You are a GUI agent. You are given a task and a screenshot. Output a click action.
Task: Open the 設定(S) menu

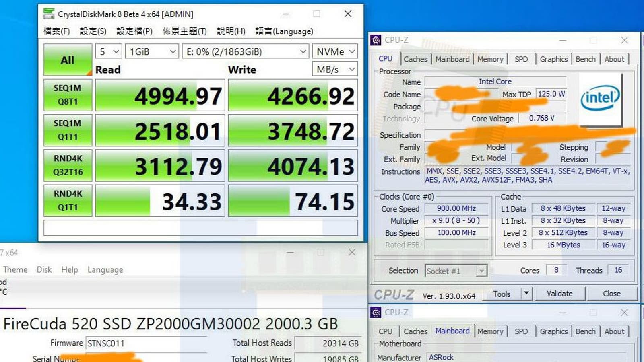tap(93, 31)
